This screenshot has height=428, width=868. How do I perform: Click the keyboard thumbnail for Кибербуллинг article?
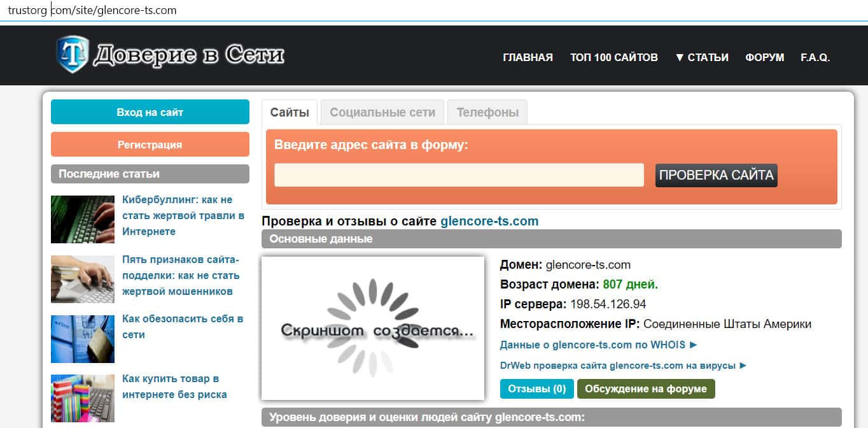83,219
